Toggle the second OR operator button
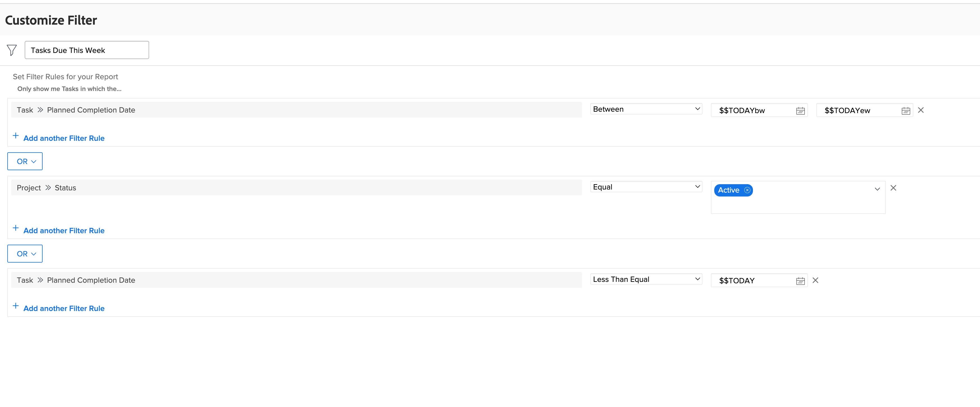 tap(25, 254)
